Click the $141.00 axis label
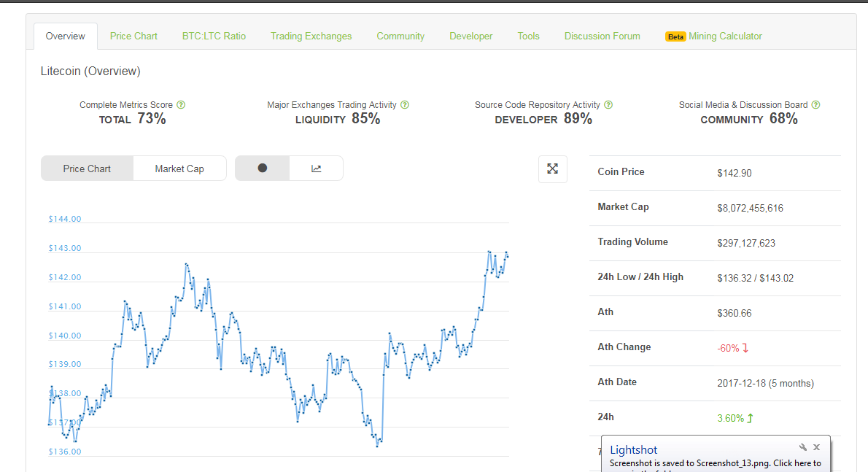868x472 pixels. 65,306
